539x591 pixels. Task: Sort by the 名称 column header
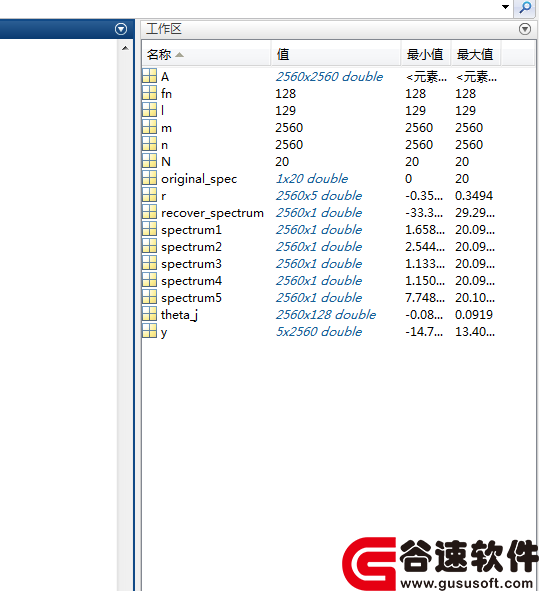point(206,55)
